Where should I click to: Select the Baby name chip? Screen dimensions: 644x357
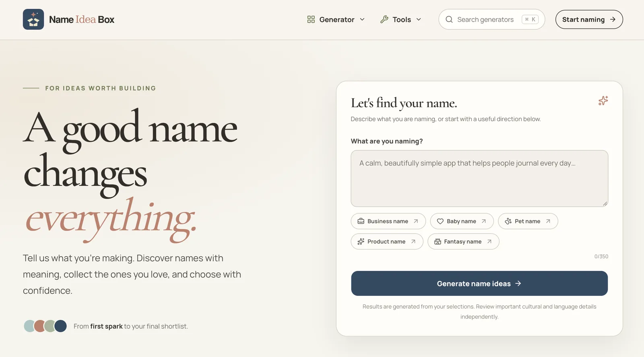point(462,221)
